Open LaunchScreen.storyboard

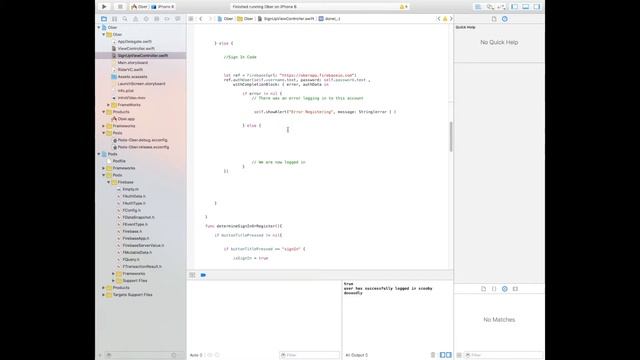pyautogui.click(x=141, y=84)
